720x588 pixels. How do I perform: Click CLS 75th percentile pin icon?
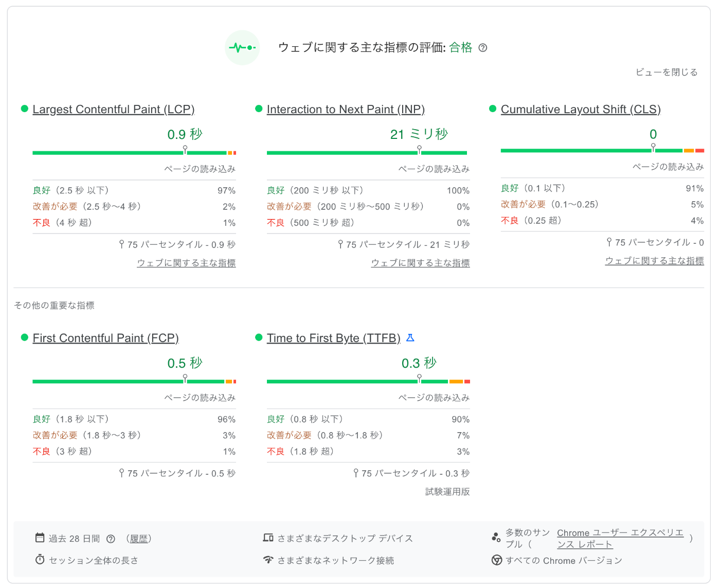(609, 242)
